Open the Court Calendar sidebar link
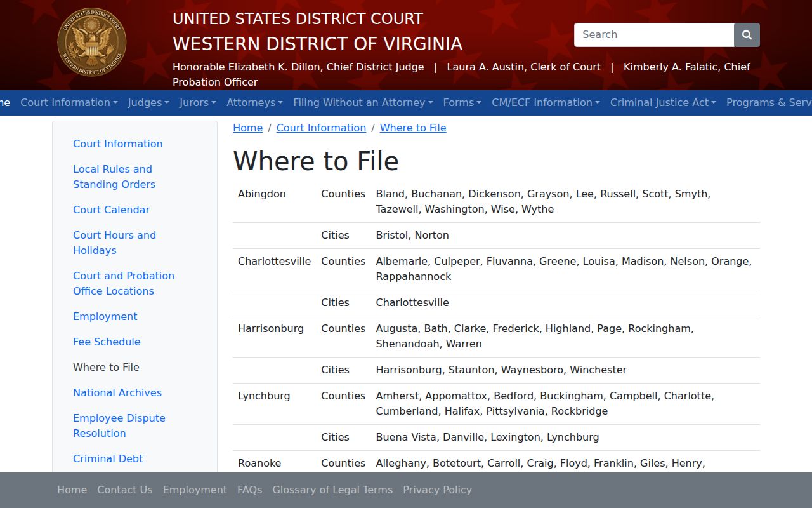The image size is (812, 508). [x=111, y=210]
